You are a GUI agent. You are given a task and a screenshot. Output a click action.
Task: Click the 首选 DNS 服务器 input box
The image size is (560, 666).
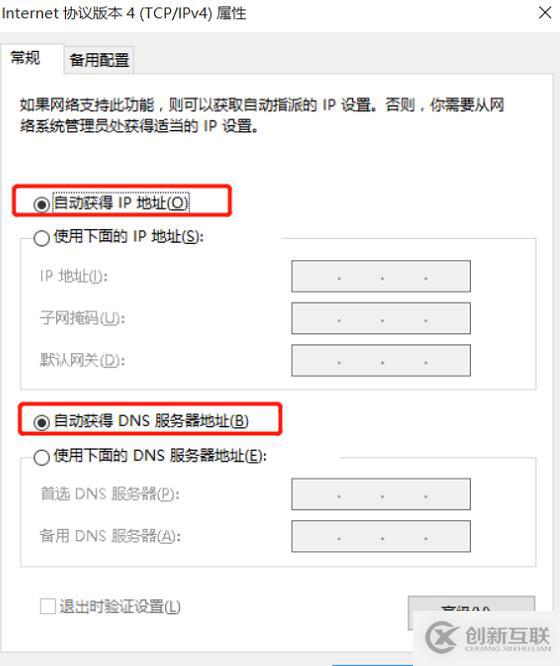(381, 494)
